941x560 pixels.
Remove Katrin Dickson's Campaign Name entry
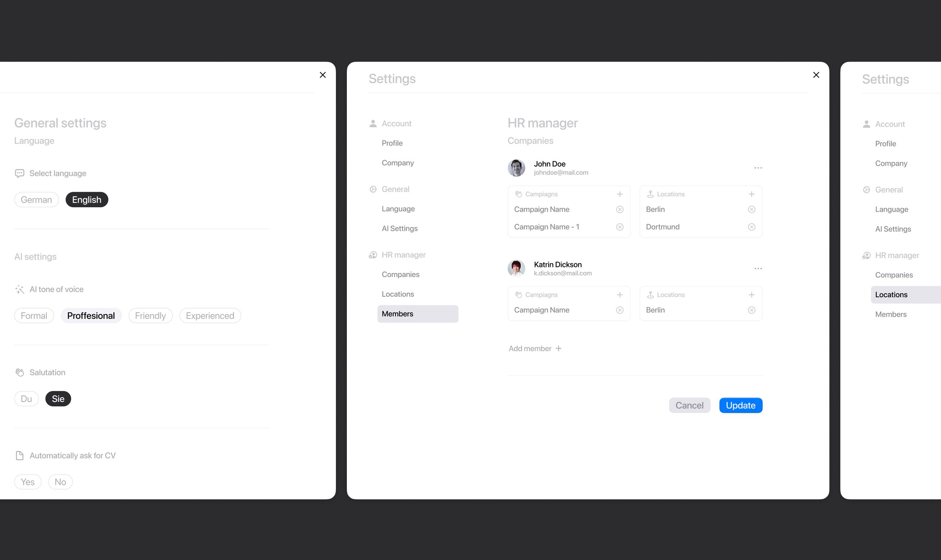coord(619,310)
